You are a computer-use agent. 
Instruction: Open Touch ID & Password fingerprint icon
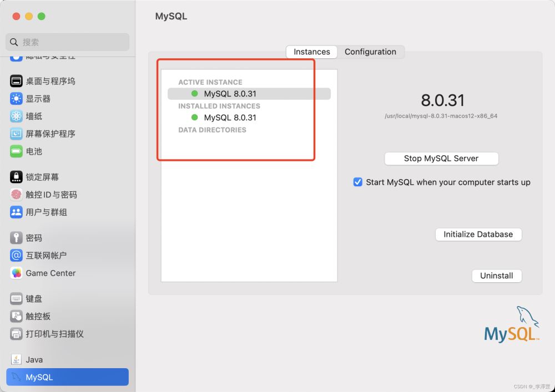tap(16, 195)
